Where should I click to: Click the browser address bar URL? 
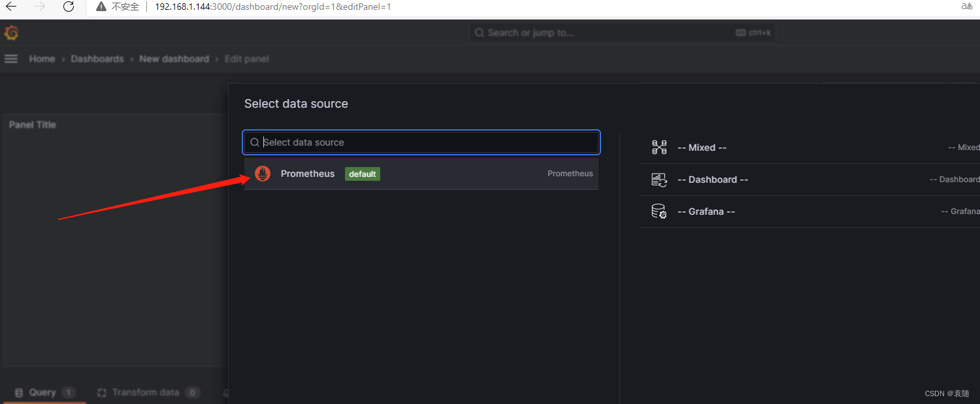[x=273, y=7]
